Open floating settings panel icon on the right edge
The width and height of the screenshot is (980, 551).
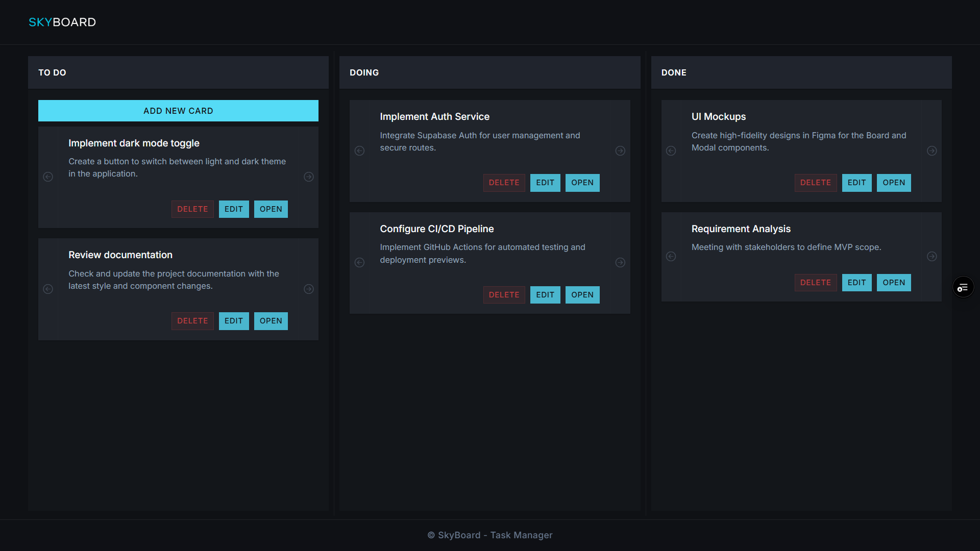[x=963, y=288]
